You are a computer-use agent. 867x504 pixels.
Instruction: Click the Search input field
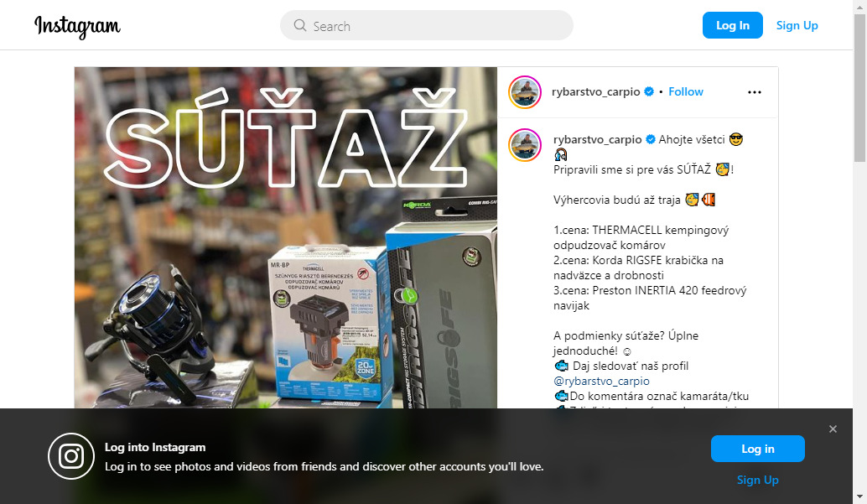426,25
